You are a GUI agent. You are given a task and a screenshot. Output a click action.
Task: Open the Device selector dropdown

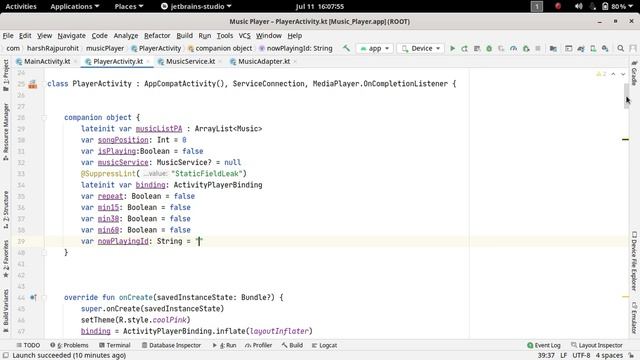421,48
